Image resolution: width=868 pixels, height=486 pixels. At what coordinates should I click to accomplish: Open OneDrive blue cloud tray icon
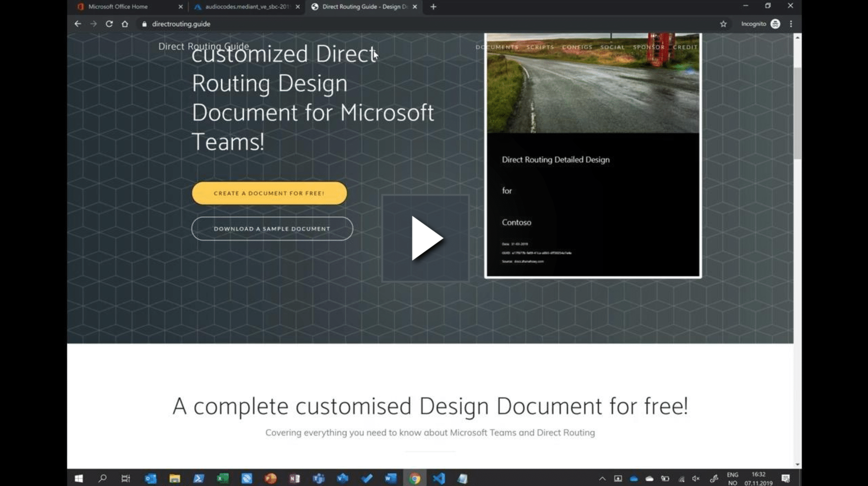point(634,479)
